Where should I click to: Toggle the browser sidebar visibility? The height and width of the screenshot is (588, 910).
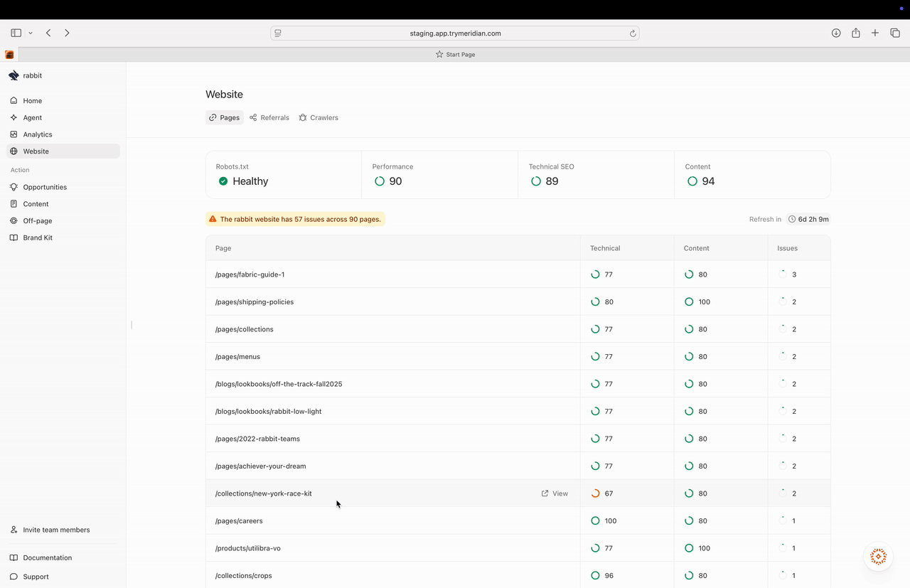pos(16,33)
